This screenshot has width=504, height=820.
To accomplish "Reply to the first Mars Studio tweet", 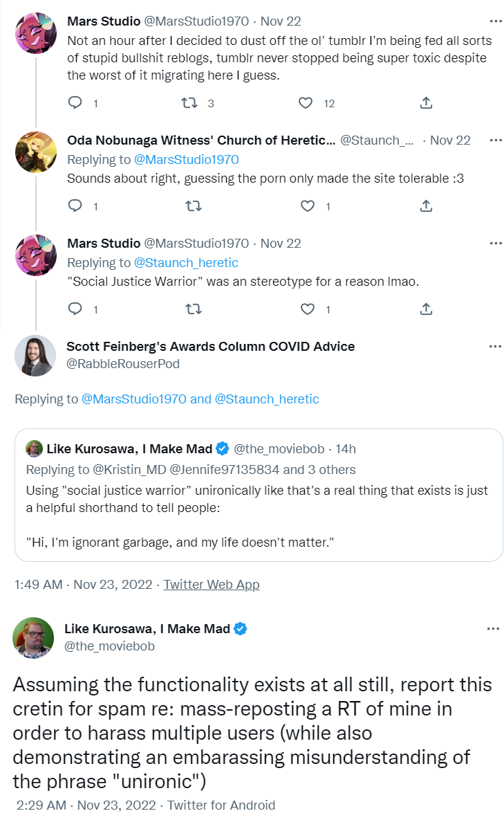I will click(x=75, y=103).
